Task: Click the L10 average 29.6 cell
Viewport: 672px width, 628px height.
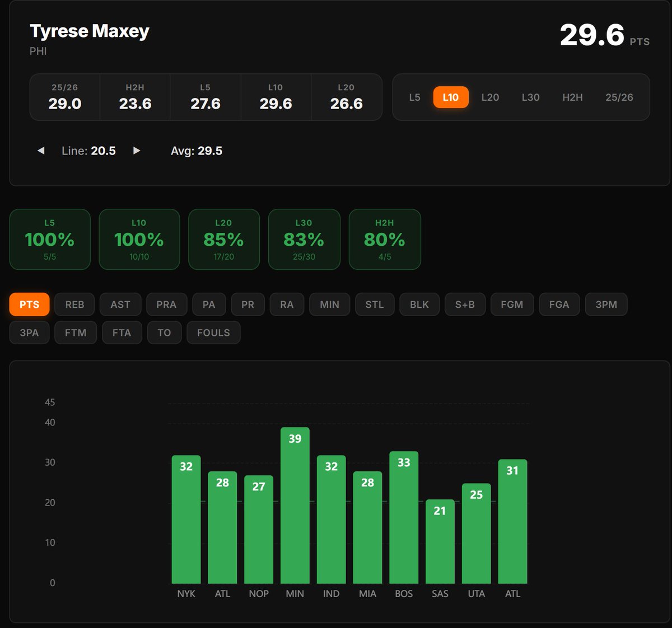Action: click(x=276, y=97)
